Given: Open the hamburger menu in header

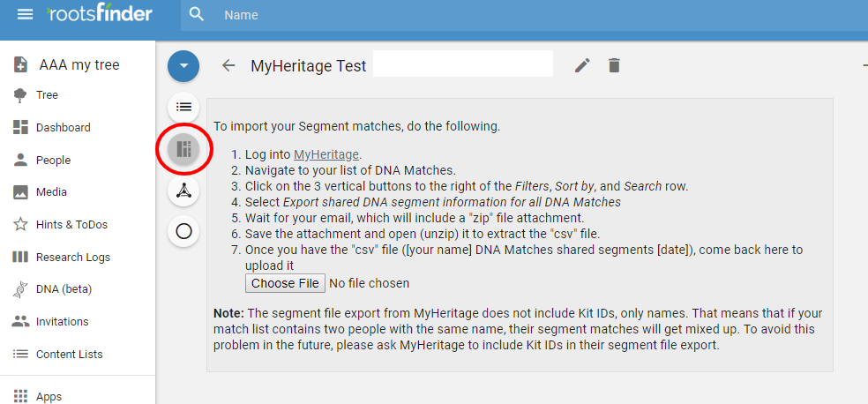Looking at the screenshot, I should (x=26, y=14).
